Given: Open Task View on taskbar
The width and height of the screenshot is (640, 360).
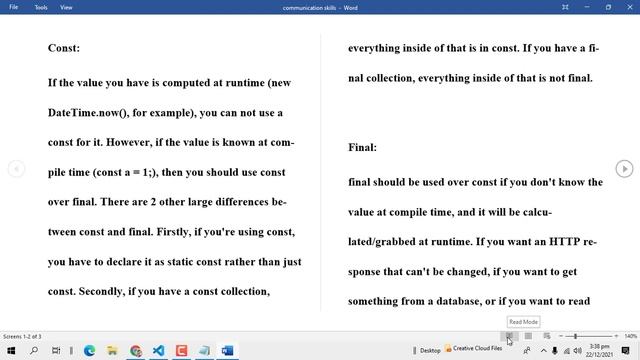Looking at the screenshot, I should tap(56, 351).
